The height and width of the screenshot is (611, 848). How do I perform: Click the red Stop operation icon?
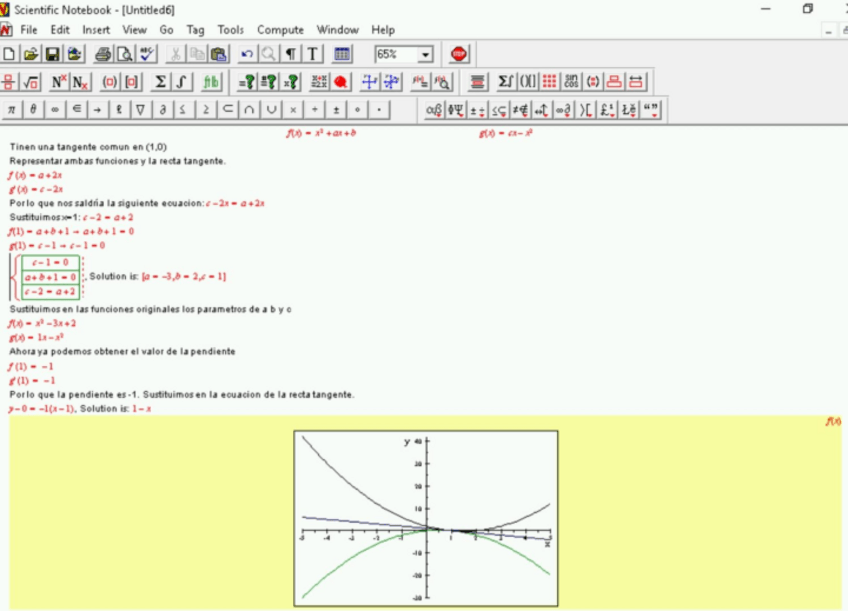[x=459, y=54]
